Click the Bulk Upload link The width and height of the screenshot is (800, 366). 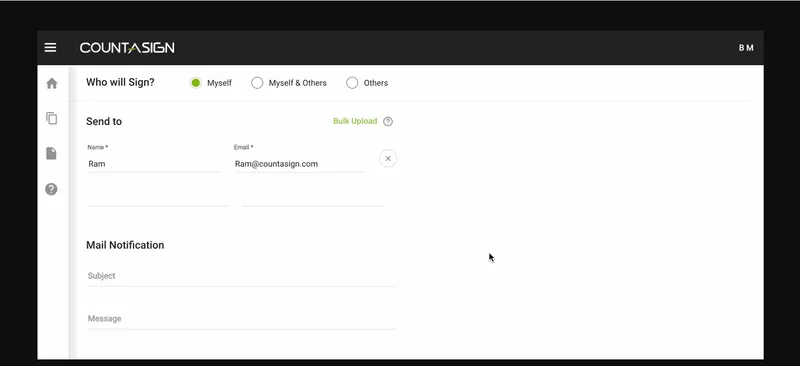[x=355, y=121]
